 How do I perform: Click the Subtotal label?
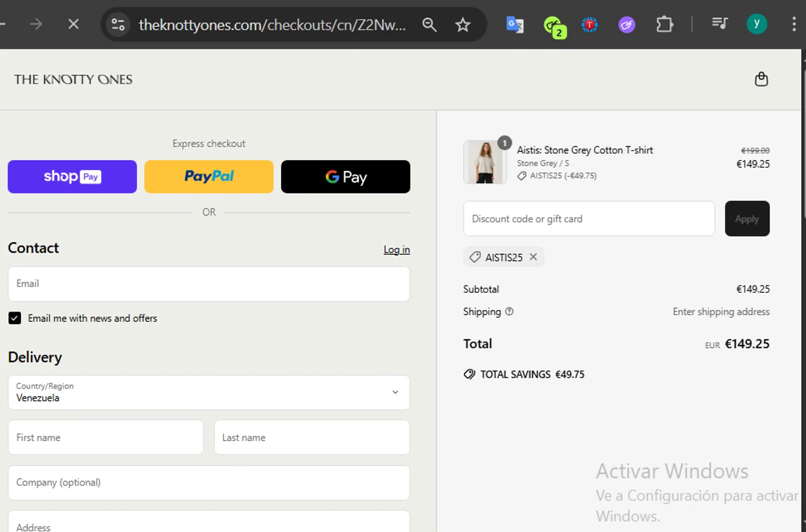coord(481,289)
